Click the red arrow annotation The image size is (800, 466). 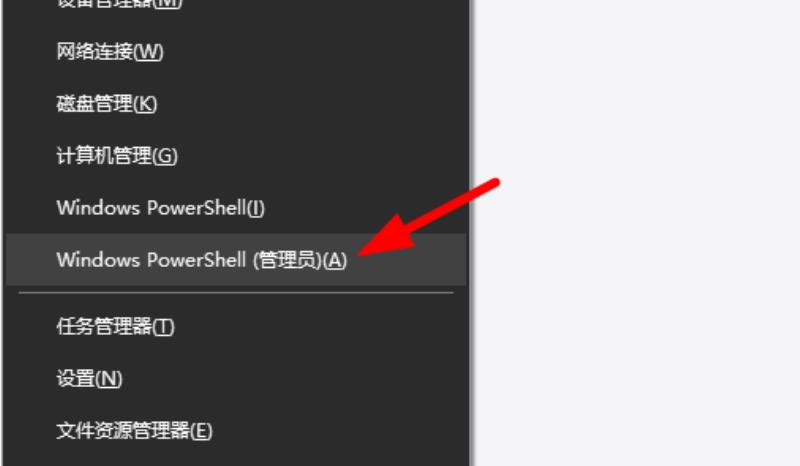click(429, 217)
